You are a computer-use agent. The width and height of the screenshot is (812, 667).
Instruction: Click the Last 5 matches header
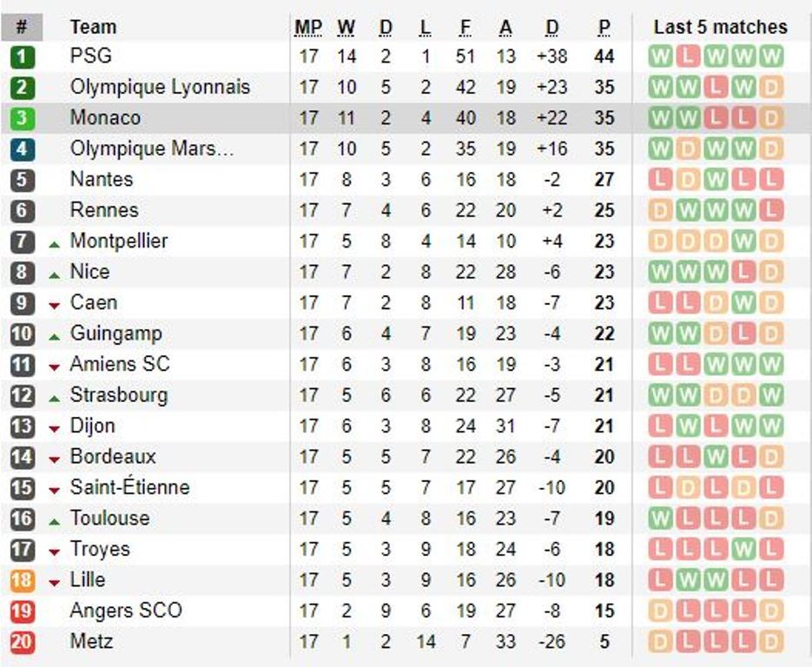pyautogui.click(x=720, y=27)
